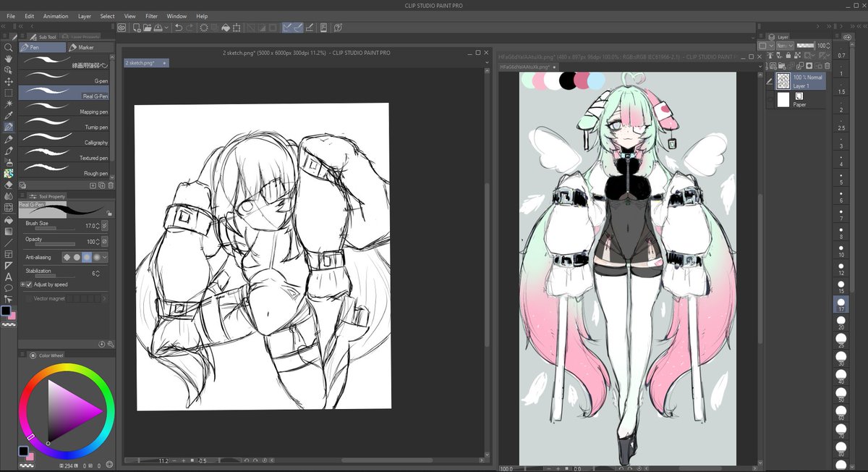Image resolution: width=868 pixels, height=472 pixels.
Task: Select the 2 sketch.png document tab
Action: tap(147, 63)
